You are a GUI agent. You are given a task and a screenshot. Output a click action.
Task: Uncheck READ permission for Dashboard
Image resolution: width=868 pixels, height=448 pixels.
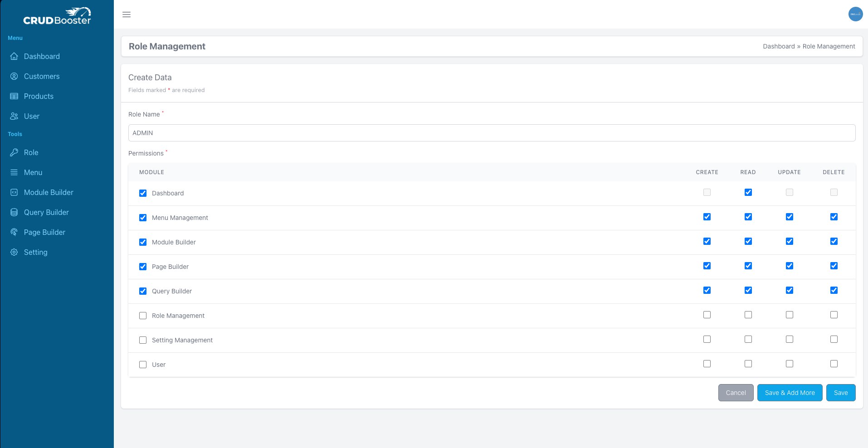[x=748, y=192]
